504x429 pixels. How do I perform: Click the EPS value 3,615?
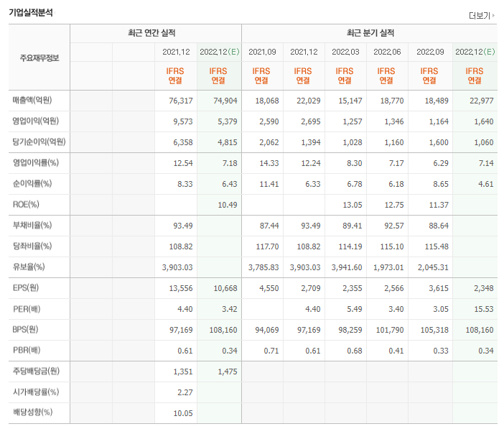[439, 288]
